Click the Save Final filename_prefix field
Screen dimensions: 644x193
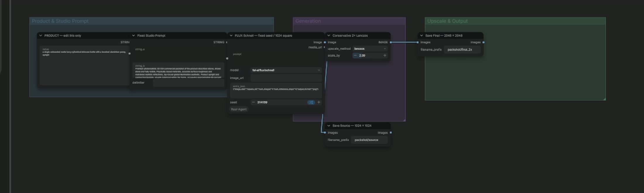pos(462,50)
